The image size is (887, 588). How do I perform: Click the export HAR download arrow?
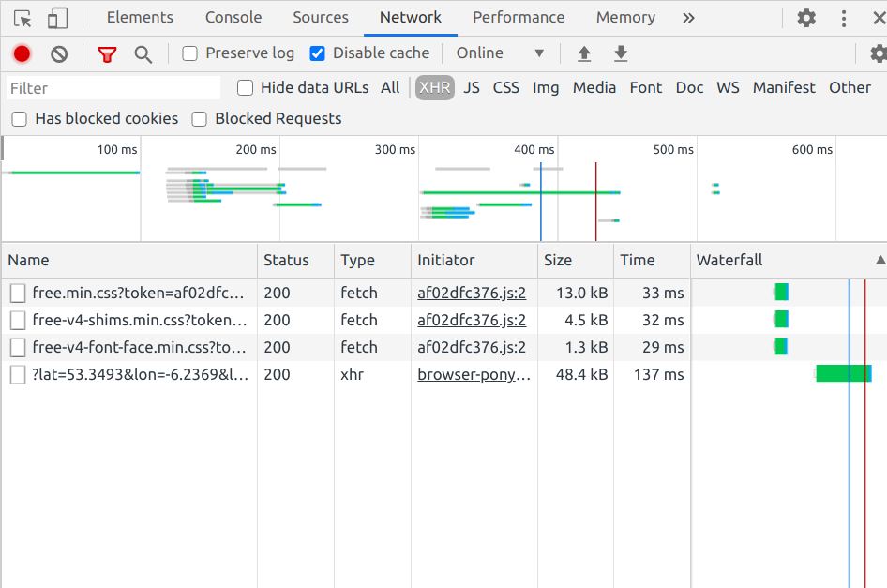621,54
